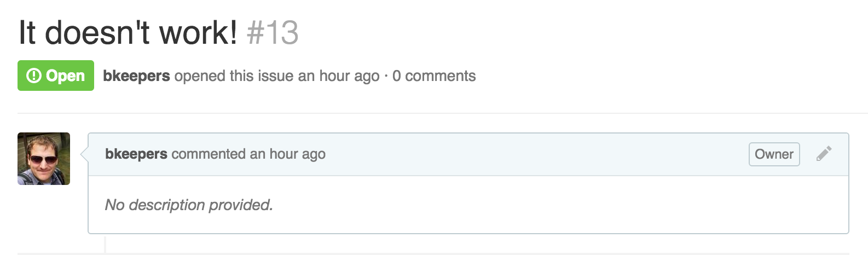
Task: Open bkeepers profile from comment header
Action: (136, 154)
